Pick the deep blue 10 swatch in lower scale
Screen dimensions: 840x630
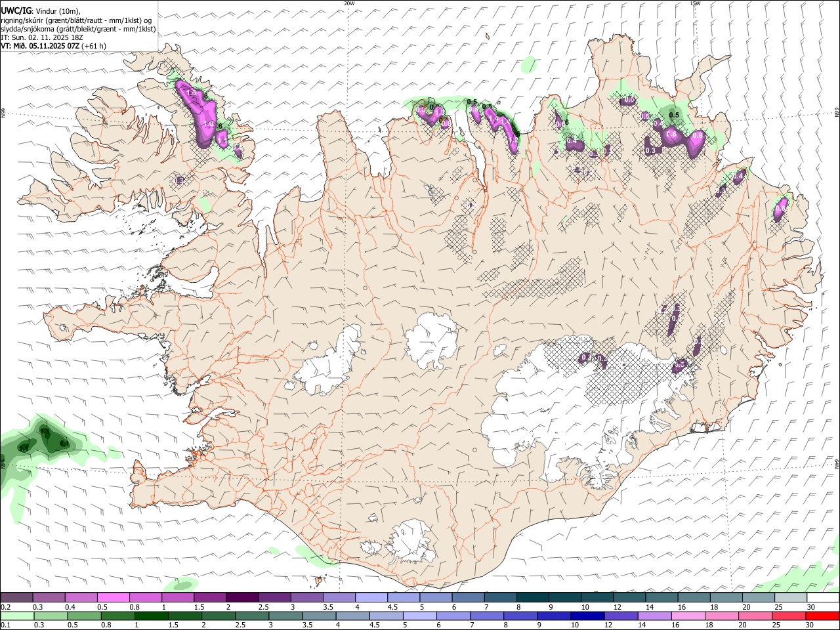point(587,616)
